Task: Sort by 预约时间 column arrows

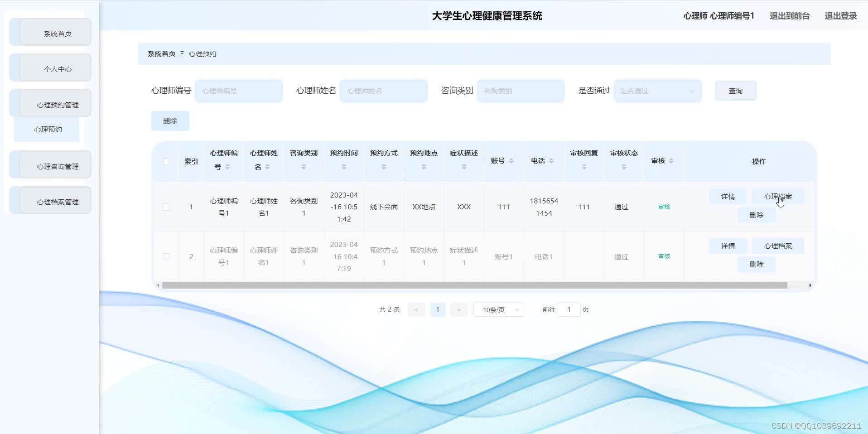Action: [x=344, y=167]
